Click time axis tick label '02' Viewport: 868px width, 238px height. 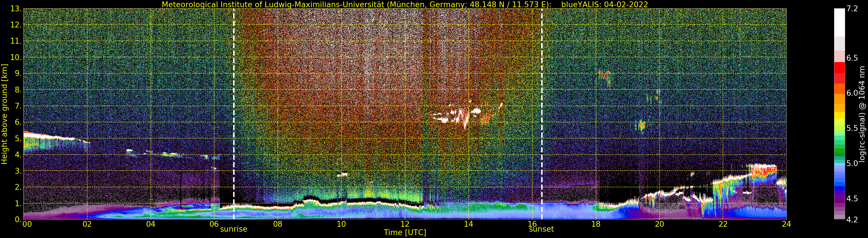point(87,224)
